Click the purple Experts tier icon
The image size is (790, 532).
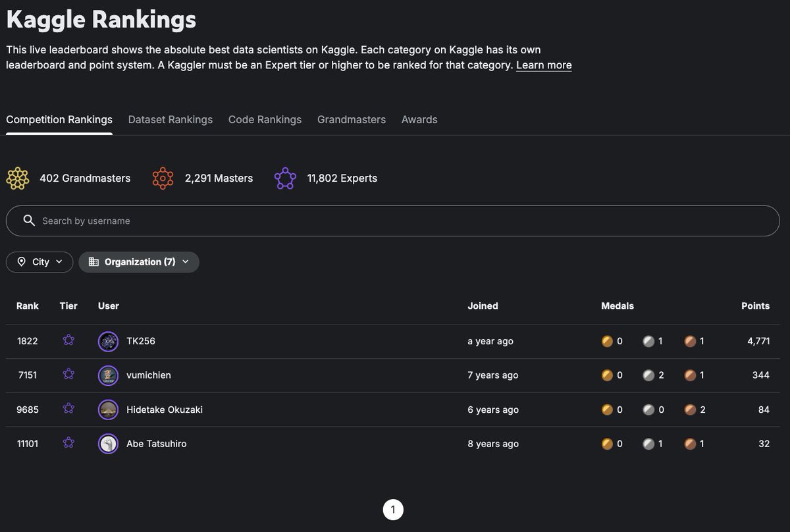[x=285, y=178]
